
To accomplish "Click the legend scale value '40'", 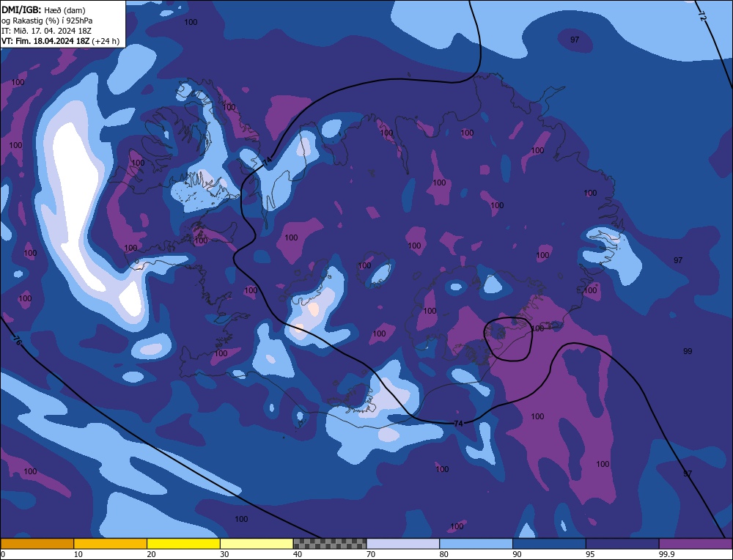I will pyautogui.click(x=298, y=554).
